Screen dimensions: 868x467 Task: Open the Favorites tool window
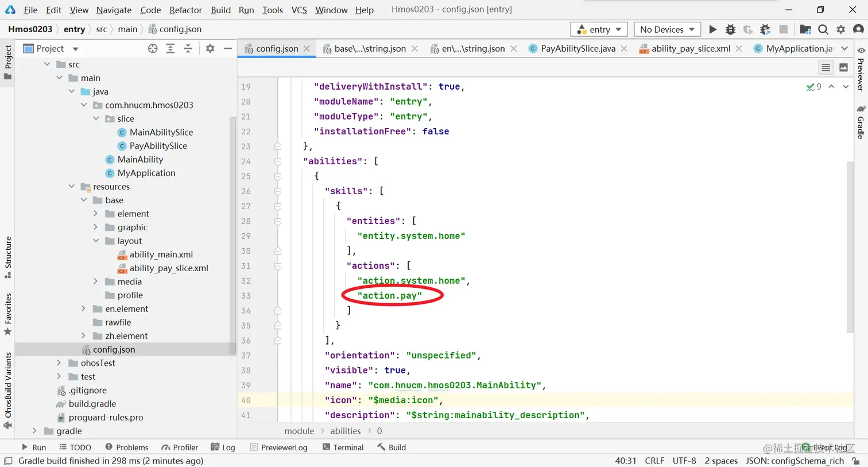click(8, 314)
